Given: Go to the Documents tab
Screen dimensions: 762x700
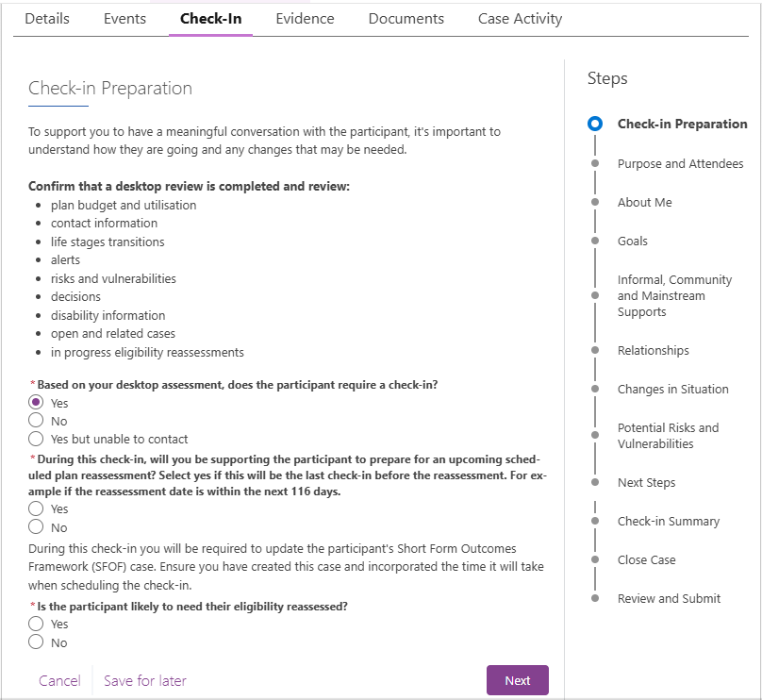Looking at the screenshot, I should pos(406,19).
